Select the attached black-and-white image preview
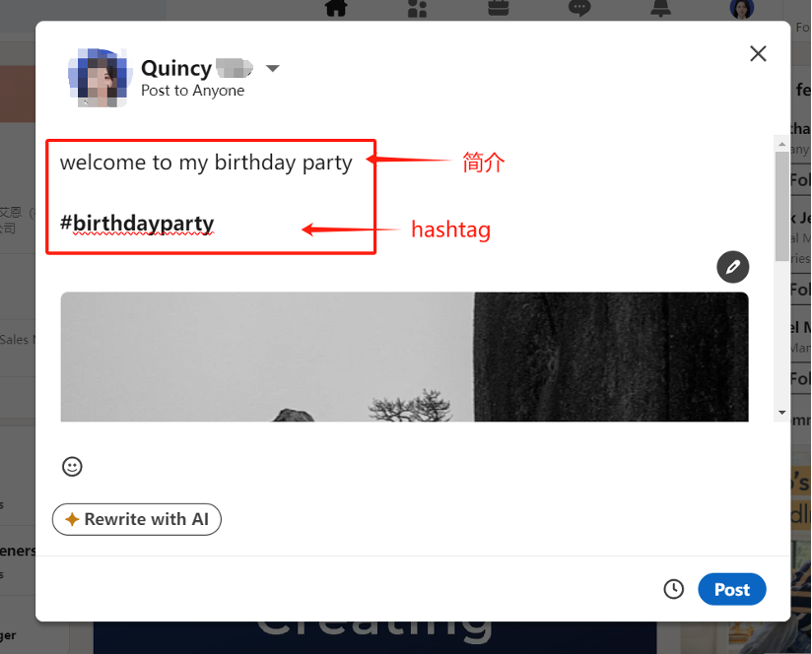812x654 pixels. tap(404, 357)
